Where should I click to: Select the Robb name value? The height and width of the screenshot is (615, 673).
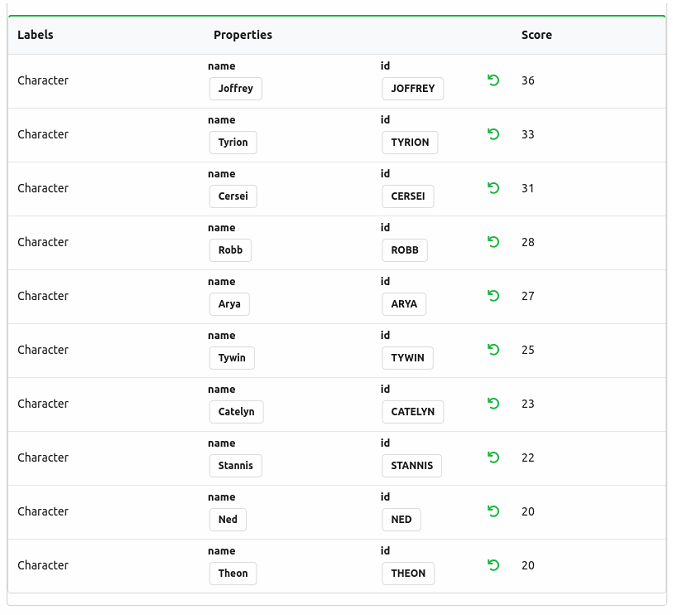pos(230,250)
